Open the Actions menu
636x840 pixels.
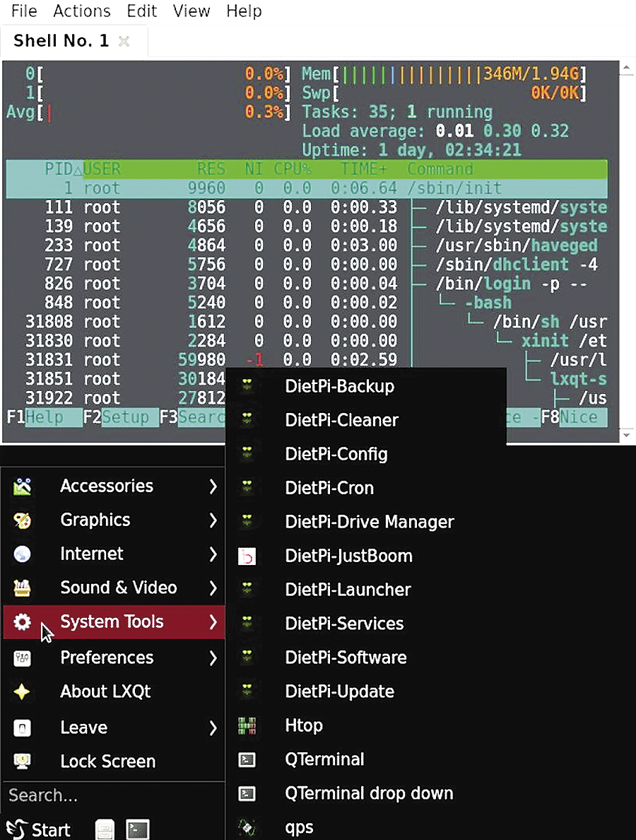click(x=82, y=11)
